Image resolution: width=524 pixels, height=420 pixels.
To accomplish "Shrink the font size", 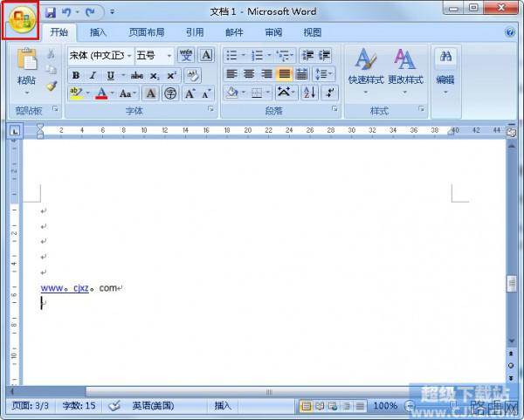I will (x=206, y=94).
